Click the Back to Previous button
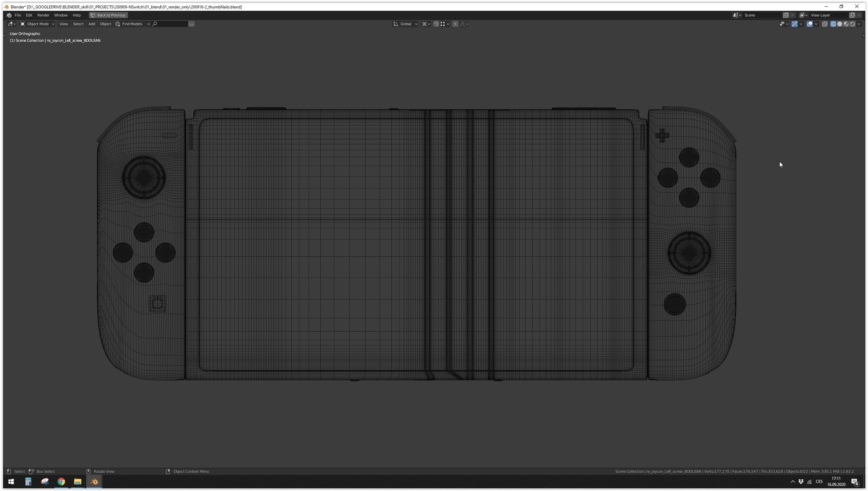The height and width of the screenshot is (491, 868). point(108,15)
